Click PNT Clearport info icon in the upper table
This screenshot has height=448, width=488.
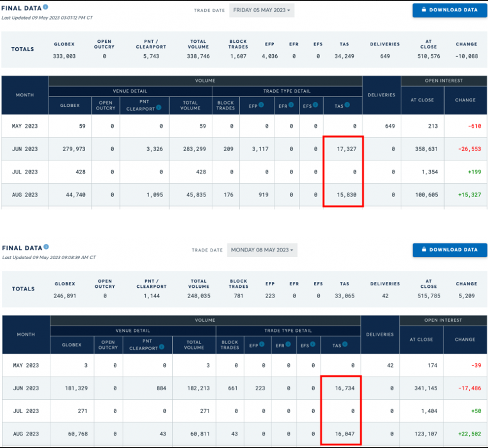click(x=159, y=107)
